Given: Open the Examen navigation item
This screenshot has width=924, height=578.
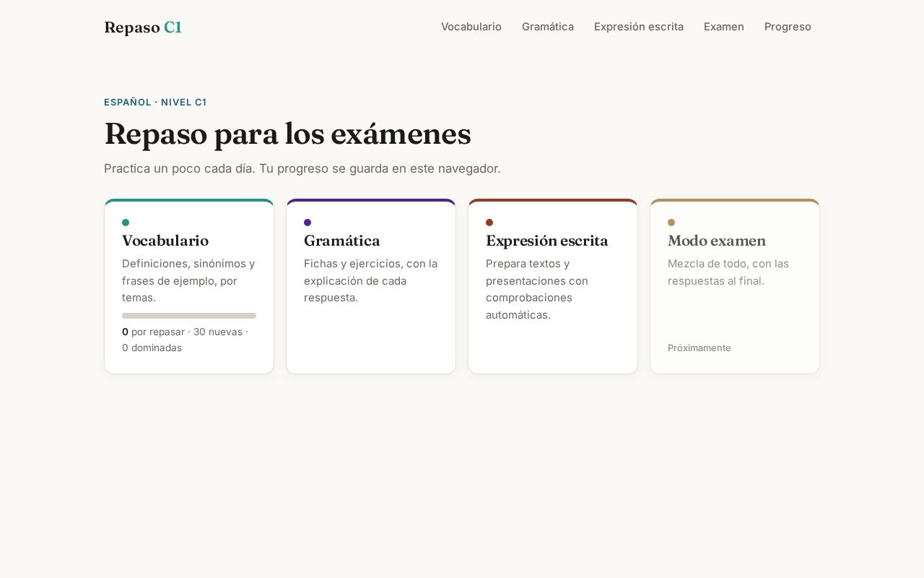Looking at the screenshot, I should [724, 27].
